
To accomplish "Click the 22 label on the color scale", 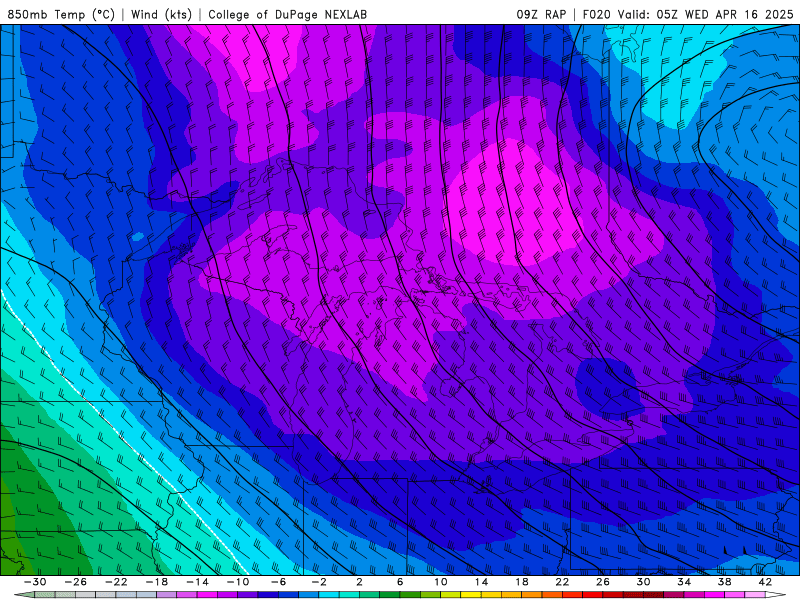I will coord(562,582).
